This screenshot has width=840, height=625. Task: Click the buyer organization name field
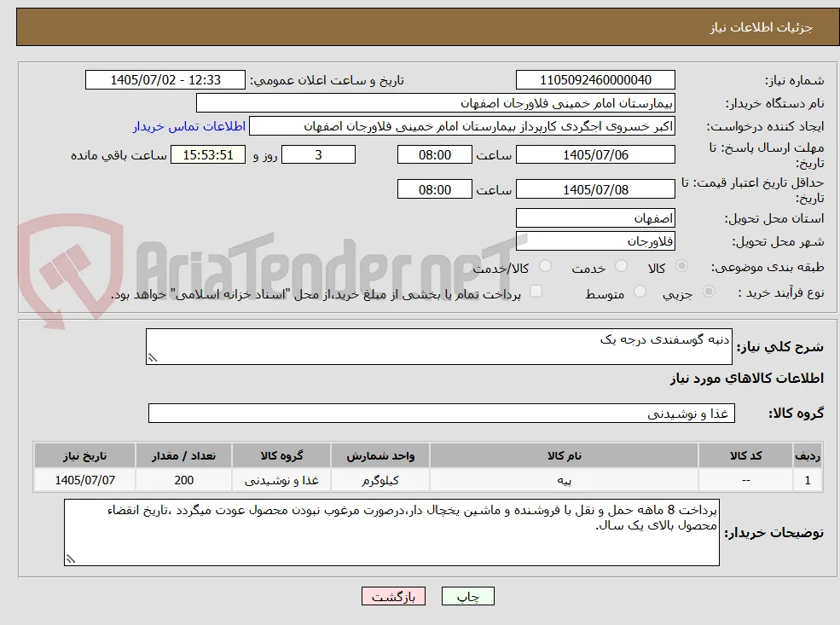tap(435, 103)
